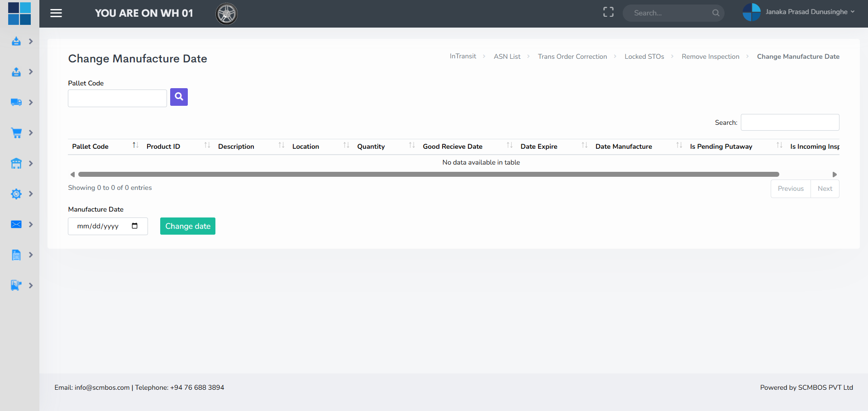
Task: Click the blue squares app logo
Action: (19, 14)
